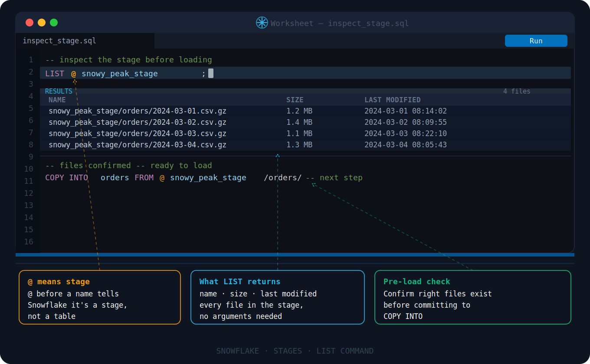
Task: Click the comment "-- inspect the stage before loading"
Action: [x=128, y=60]
